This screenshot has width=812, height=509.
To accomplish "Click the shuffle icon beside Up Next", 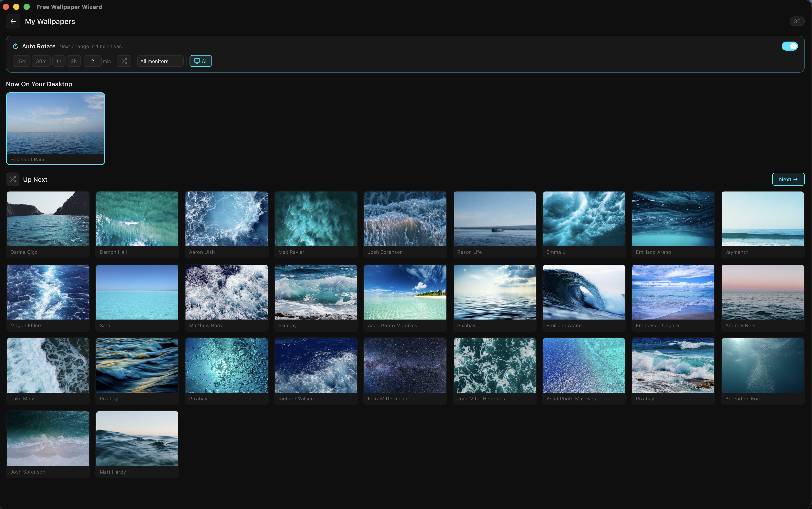I will [x=12, y=179].
